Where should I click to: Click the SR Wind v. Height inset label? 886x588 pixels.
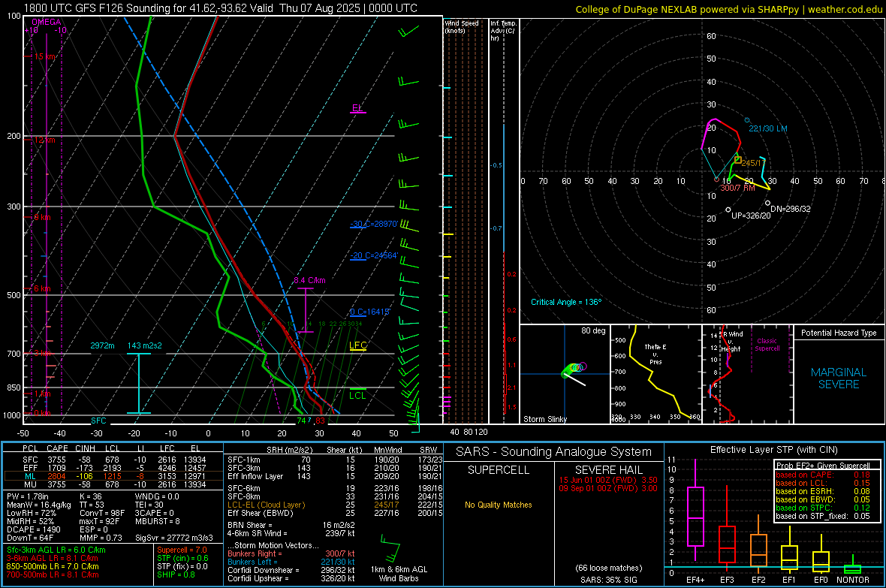tap(732, 342)
